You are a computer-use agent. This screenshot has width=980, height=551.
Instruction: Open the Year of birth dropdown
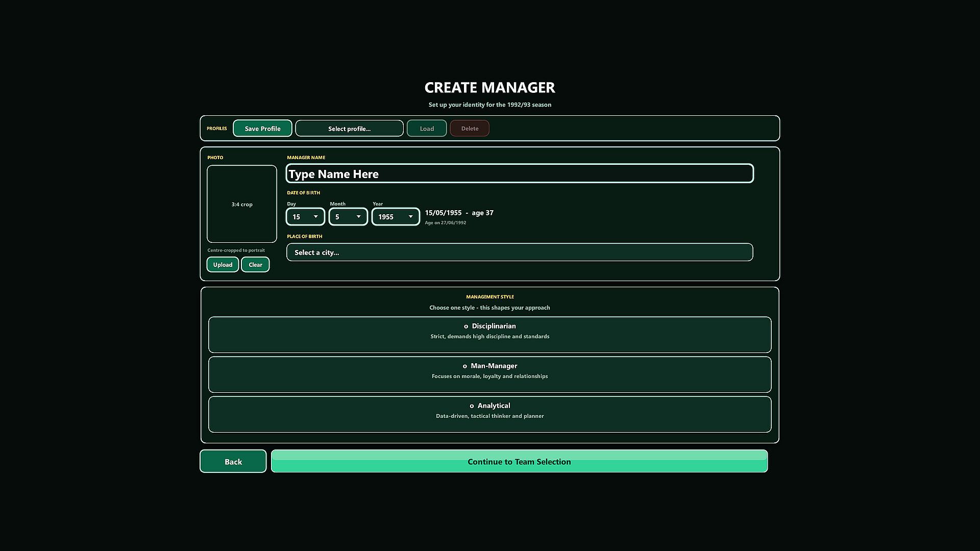pyautogui.click(x=396, y=217)
